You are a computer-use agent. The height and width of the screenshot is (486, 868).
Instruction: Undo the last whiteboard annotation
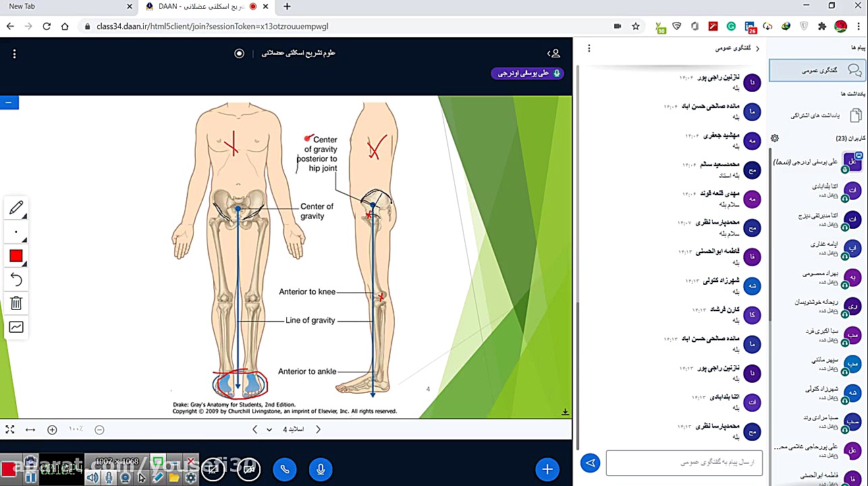pyautogui.click(x=16, y=279)
